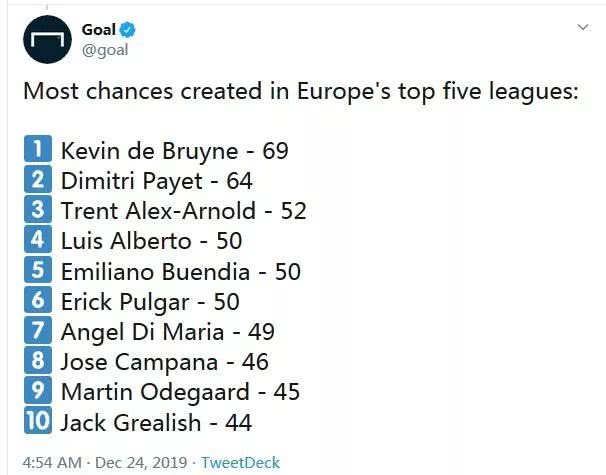Viewport: 606px width, 475px height.
Task: Click the number 7 keycap emoji
Action: pyautogui.click(x=38, y=330)
